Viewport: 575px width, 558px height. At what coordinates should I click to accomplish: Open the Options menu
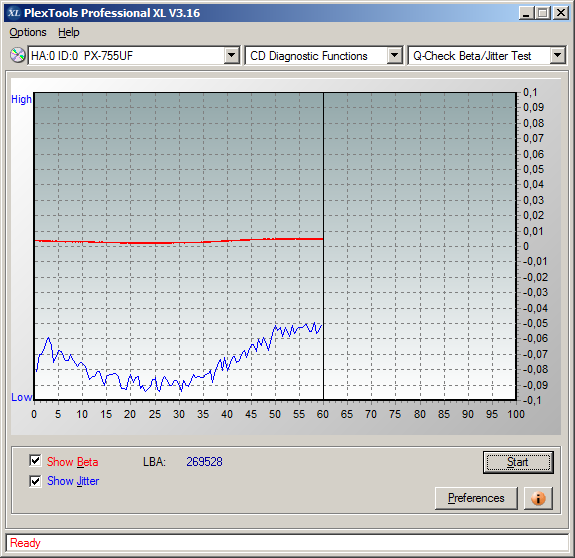point(28,32)
